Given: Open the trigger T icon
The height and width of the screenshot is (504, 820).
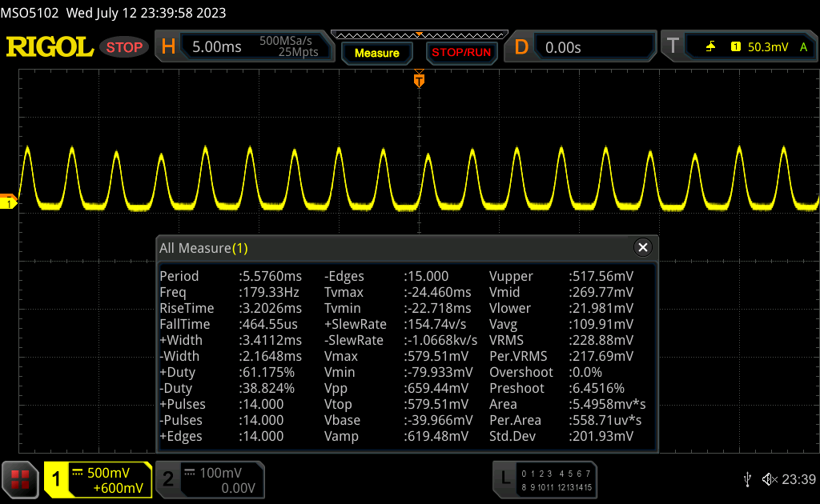Looking at the screenshot, I should [673, 47].
